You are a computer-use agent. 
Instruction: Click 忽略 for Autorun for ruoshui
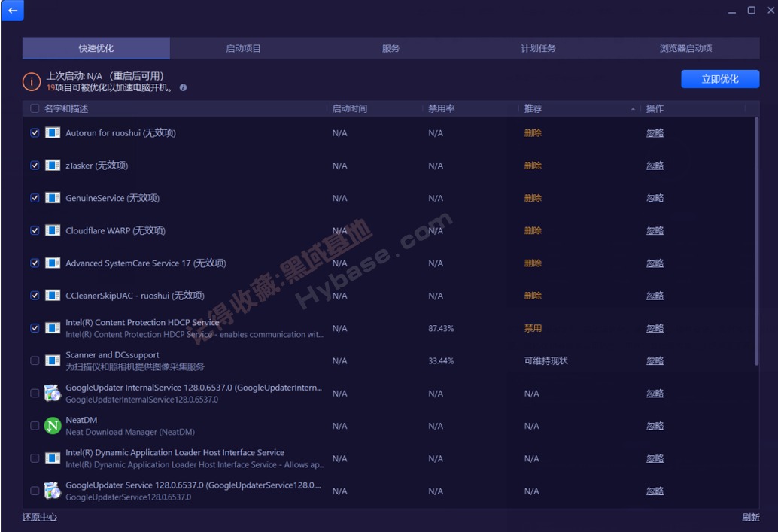tap(655, 133)
